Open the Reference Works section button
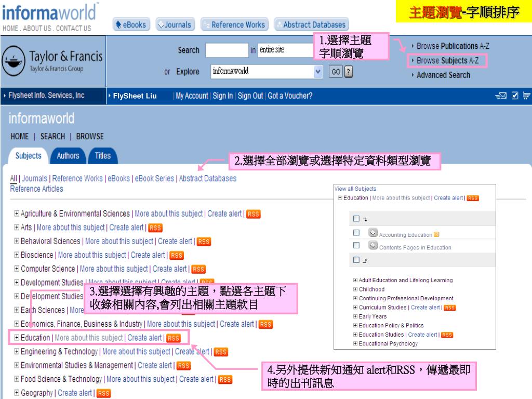This screenshot has height=399, width=532. 234,25
